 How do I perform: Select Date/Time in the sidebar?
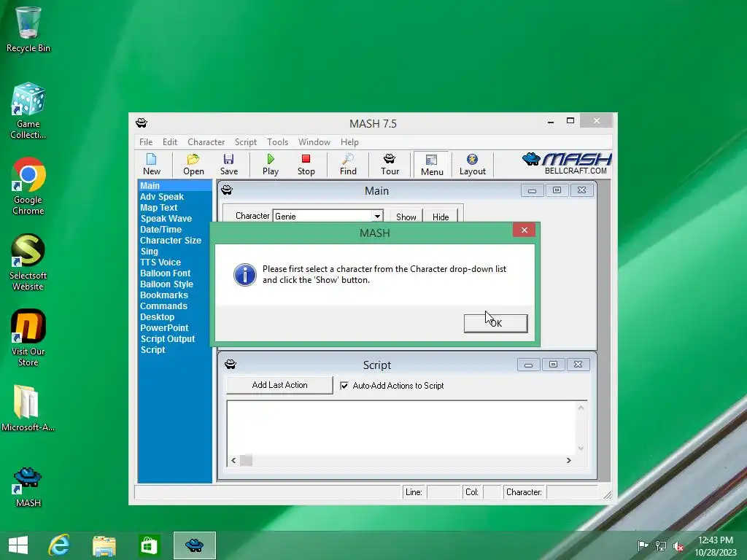pos(160,230)
